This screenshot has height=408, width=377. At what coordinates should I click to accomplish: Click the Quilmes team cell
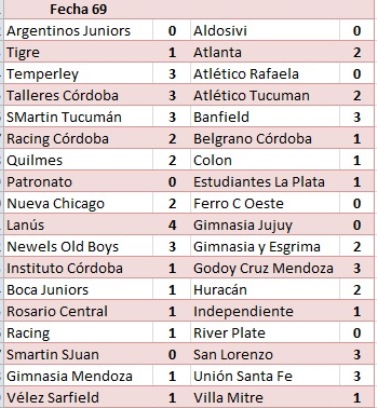(78, 160)
